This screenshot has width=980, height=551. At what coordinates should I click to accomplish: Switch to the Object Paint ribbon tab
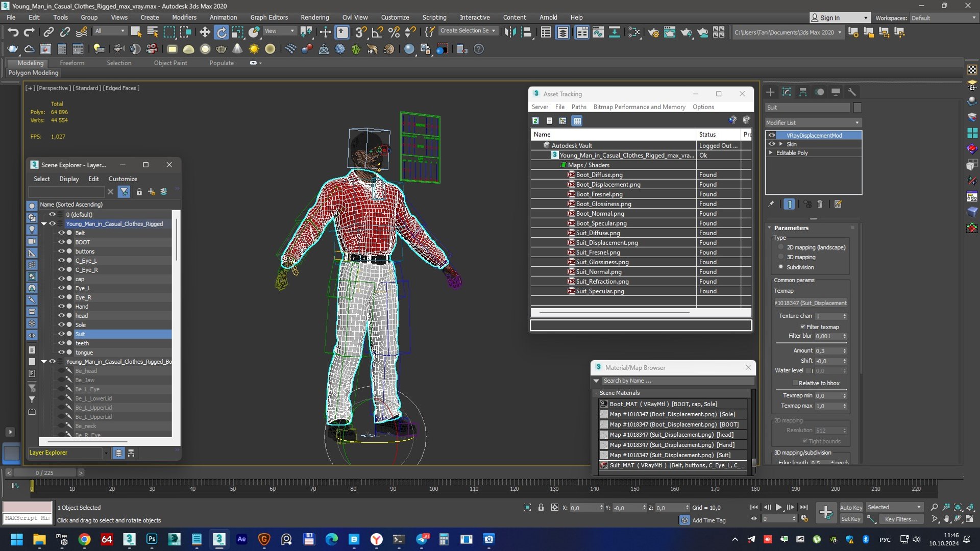tap(170, 63)
